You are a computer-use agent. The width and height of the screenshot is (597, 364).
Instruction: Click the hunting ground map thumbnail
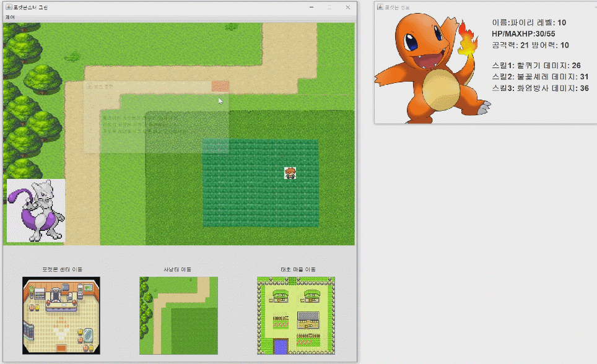[x=178, y=316]
